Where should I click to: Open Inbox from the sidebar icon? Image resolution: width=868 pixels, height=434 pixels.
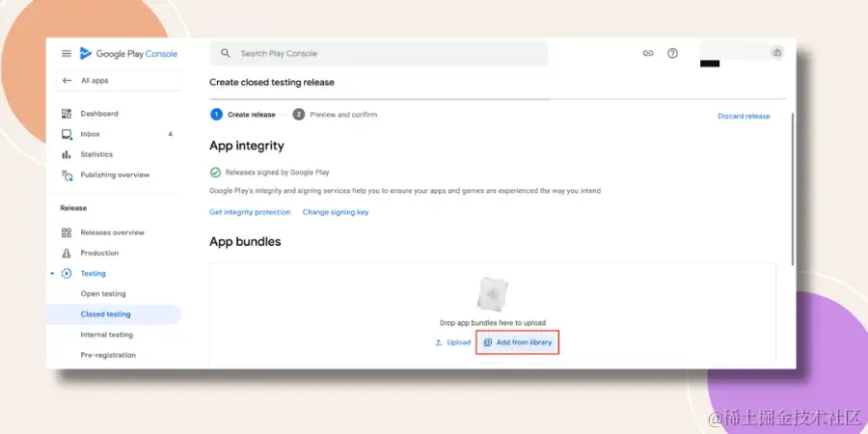tap(67, 134)
